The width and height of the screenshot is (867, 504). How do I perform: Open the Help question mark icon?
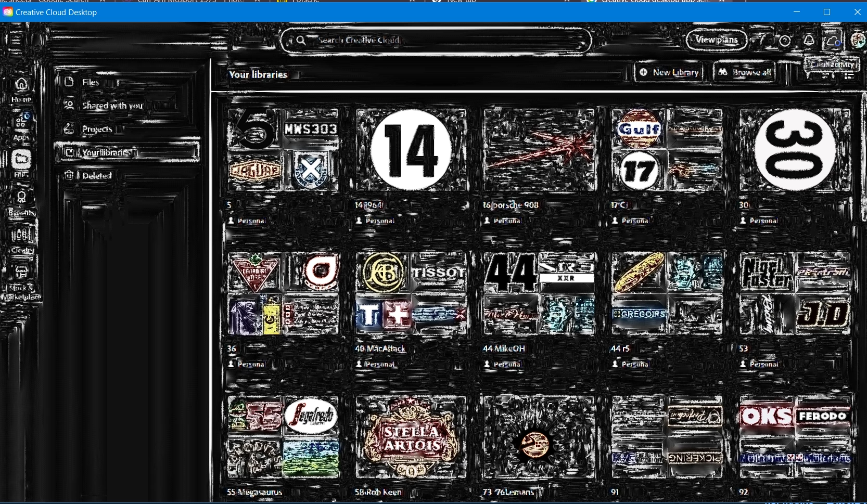[x=785, y=41]
